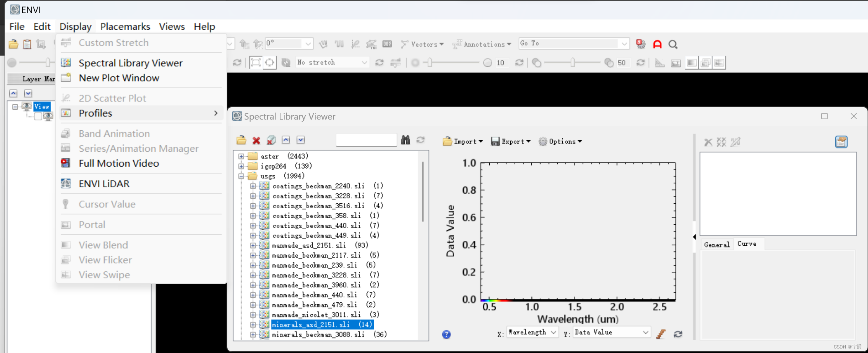Open the magnifier search icon in the main toolbar
This screenshot has width=868, height=353.
[673, 44]
